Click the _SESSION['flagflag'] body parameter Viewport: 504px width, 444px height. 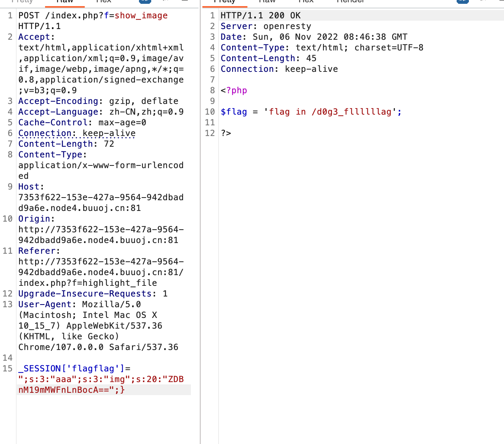click(72, 369)
